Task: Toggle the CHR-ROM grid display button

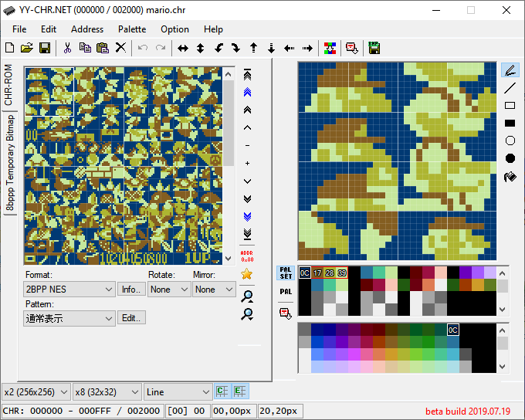Action: click(x=222, y=391)
